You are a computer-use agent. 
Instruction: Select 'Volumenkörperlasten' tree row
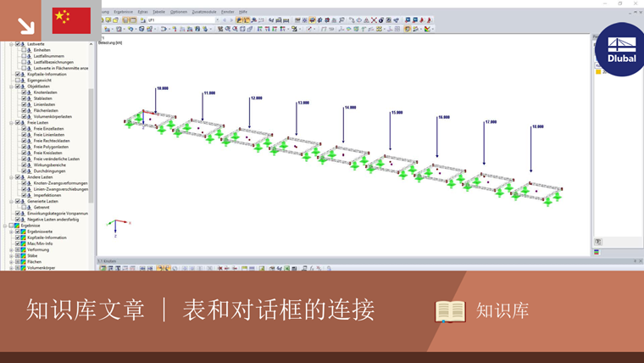pos(53,117)
